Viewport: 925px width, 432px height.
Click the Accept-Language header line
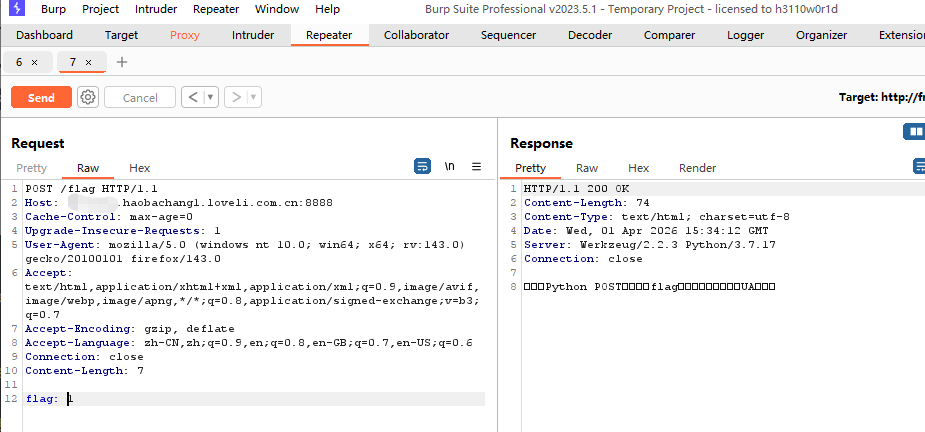pos(249,343)
